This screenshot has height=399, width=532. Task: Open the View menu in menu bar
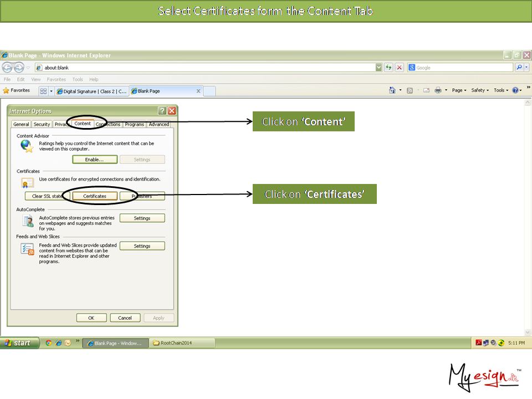pos(36,80)
